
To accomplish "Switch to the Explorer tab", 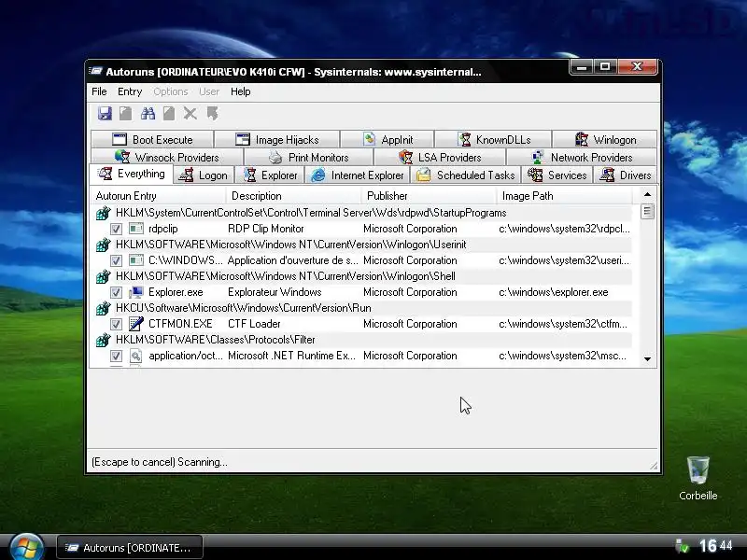I will click(x=269, y=175).
